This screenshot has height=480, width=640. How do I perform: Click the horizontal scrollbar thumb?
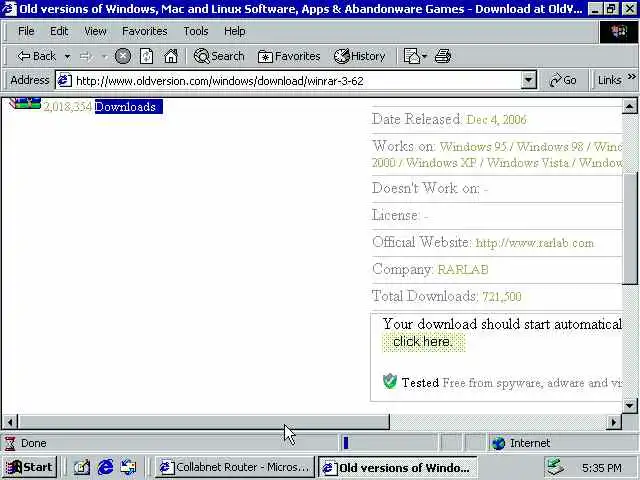pyautogui.click(x=204, y=422)
